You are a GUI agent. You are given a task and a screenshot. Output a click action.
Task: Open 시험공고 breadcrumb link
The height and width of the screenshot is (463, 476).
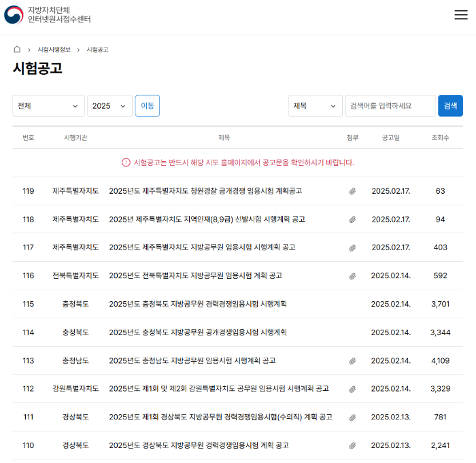[97, 50]
